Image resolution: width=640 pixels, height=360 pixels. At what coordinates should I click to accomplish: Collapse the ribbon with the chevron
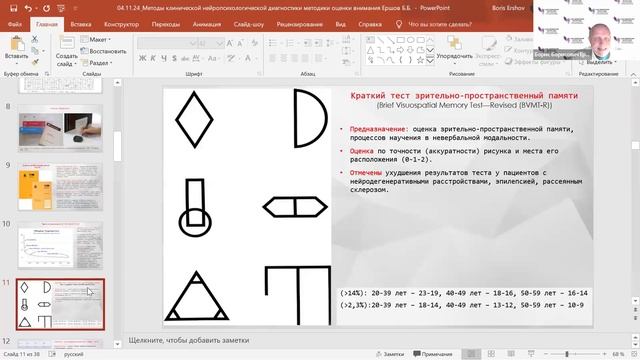click(x=633, y=74)
